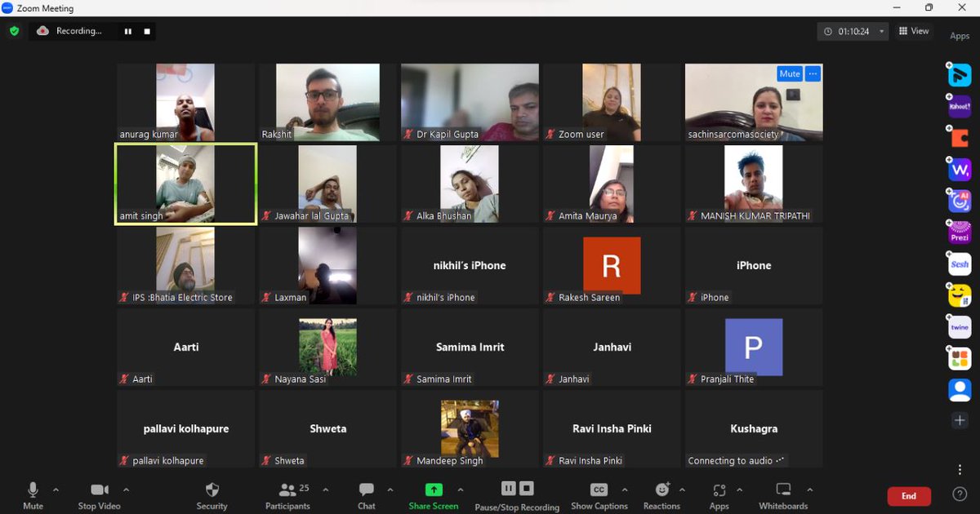Select the Rakshit video tile

coord(327,102)
